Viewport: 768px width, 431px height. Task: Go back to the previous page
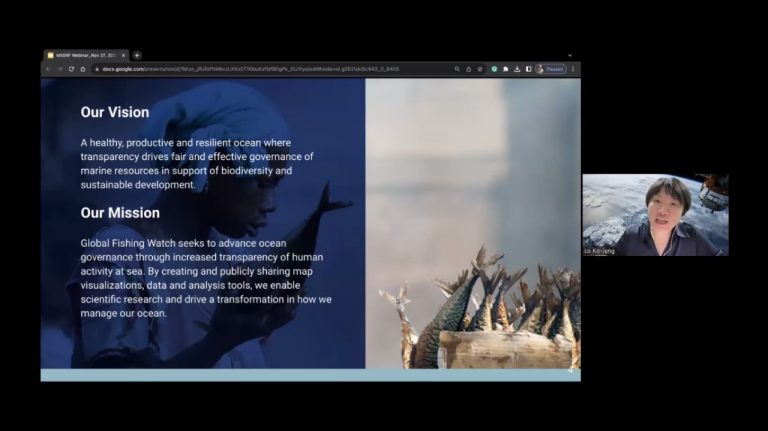(x=48, y=69)
